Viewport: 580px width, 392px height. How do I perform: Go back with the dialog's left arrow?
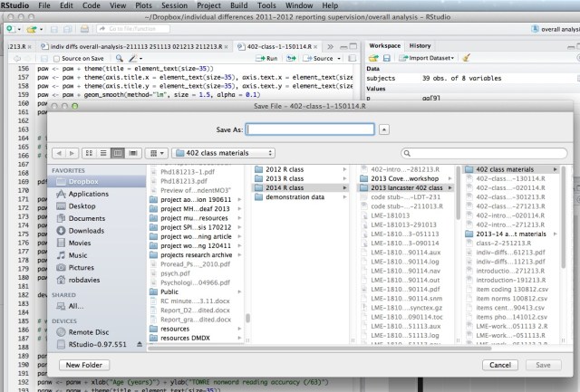(x=59, y=153)
